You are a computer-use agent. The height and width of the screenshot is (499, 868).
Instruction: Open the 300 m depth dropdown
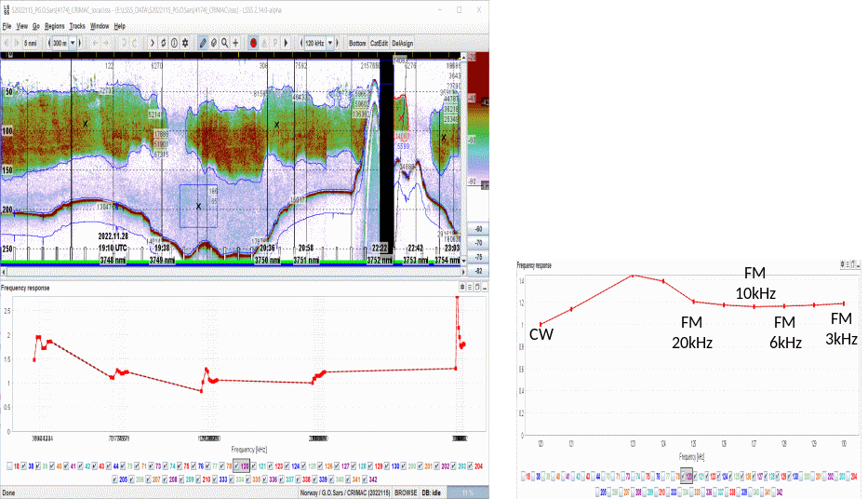coord(72,43)
